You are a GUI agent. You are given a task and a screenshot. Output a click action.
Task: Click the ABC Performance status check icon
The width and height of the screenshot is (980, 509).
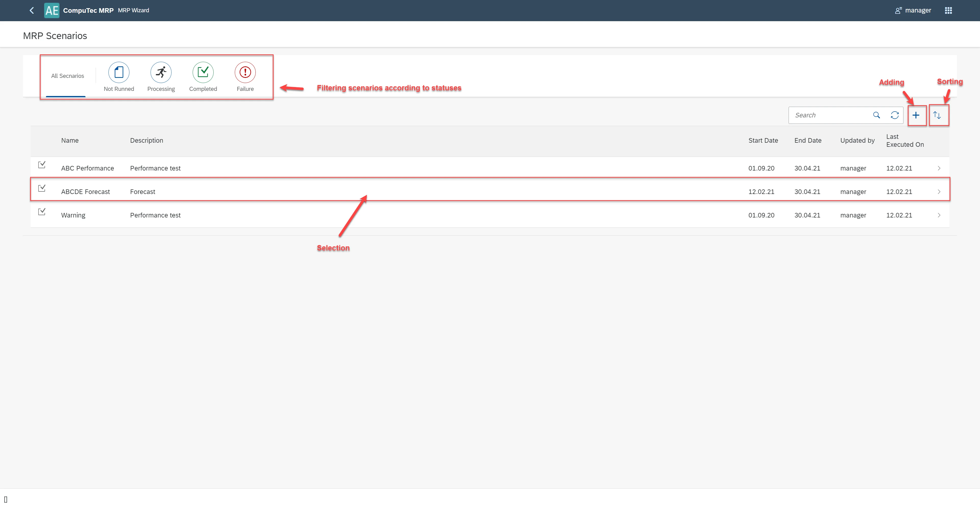[42, 165]
